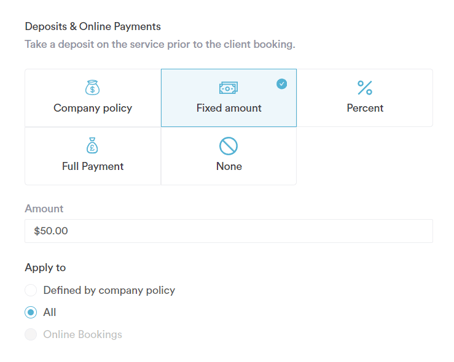Choose the None deposit option label
The width and height of the screenshot is (454, 362).
[x=229, y=166]
